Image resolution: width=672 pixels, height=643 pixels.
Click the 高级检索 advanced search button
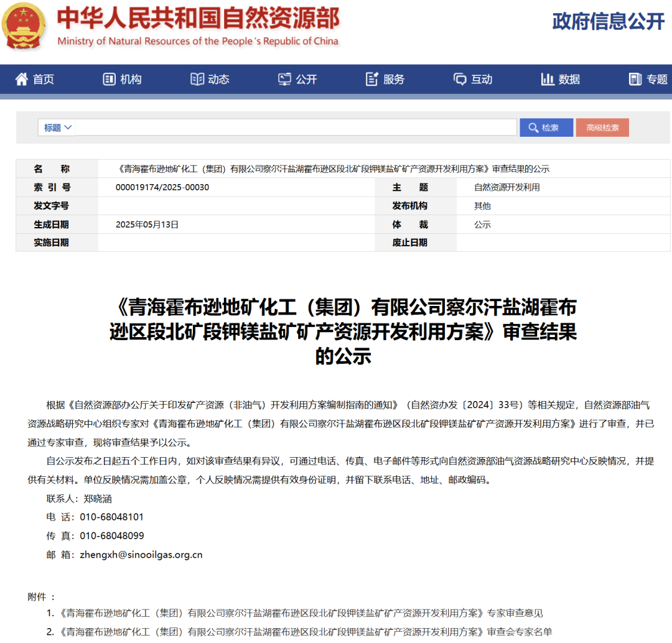(x=602, y=127)
